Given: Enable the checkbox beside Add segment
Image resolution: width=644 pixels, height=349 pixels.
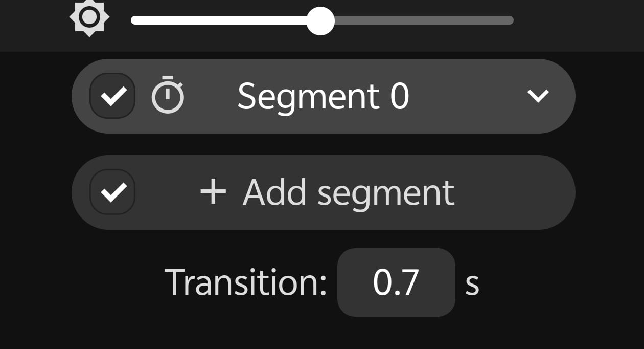Looking at the screenshot, I should click(112, 191).
